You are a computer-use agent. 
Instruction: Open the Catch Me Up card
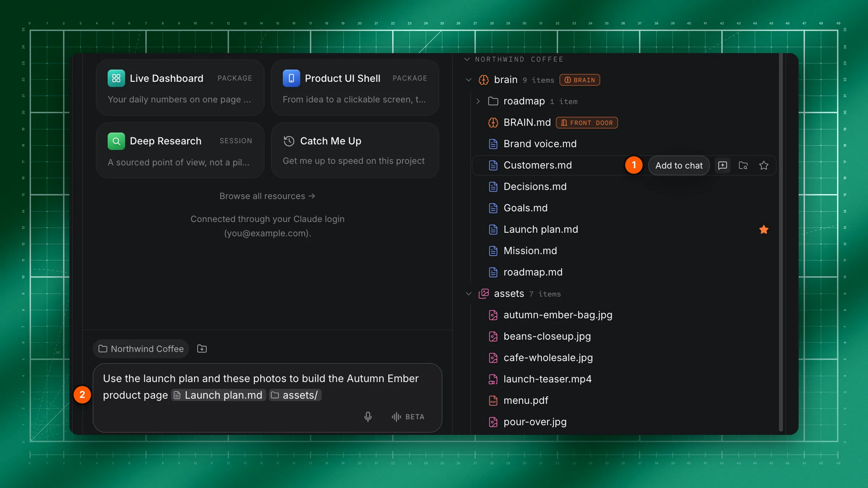tap(355, 150)
